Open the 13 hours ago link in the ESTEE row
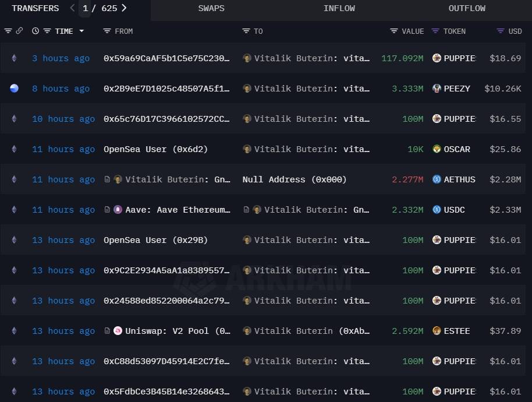The width and height of the screenshot is (532, 402). click(63, 331)
